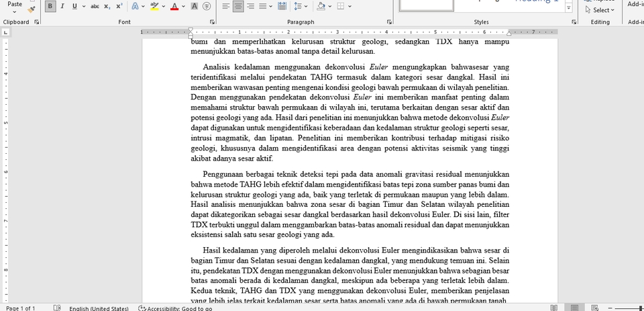The image size is (644, 311).
Task: Apply yellow text highlight color
Action: 154,6
